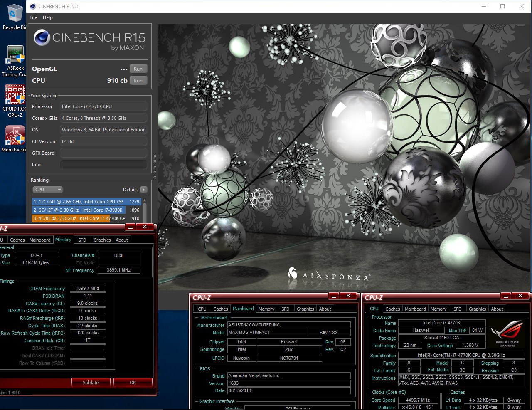Click the empty GFX Board field
This screenshot has width=532, height=410.
[x=103, y=153]
